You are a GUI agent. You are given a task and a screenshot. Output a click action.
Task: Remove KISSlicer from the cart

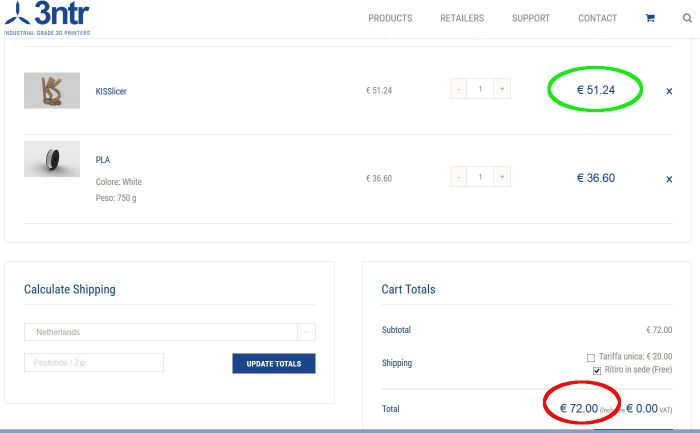click(x=669, y=91)
